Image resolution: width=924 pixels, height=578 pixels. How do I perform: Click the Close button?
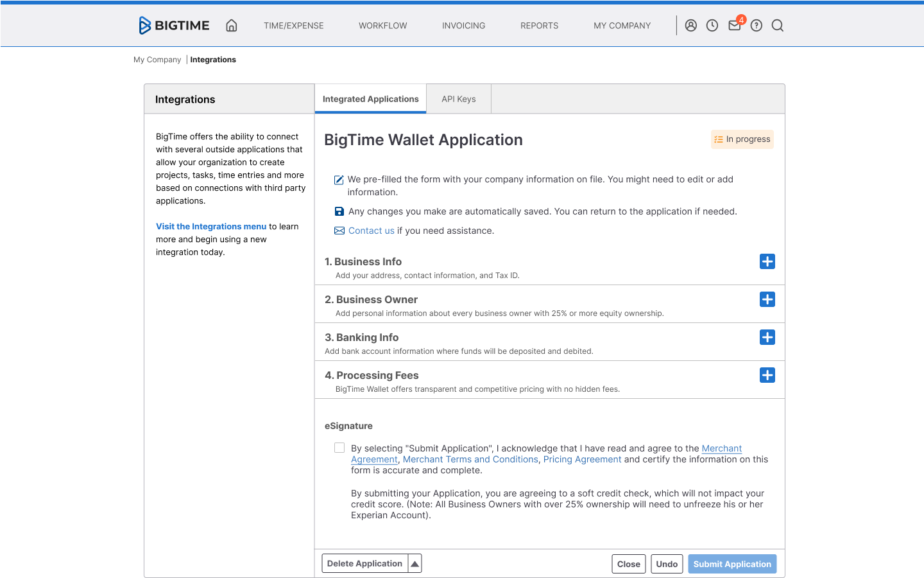[629, 564]
